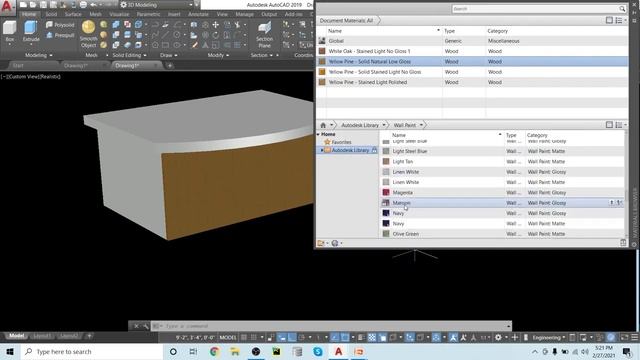Open the Autodesk Library breadcrumb dropdown
Viewport: 640px width, 360px height.
(x=384, y=125)
